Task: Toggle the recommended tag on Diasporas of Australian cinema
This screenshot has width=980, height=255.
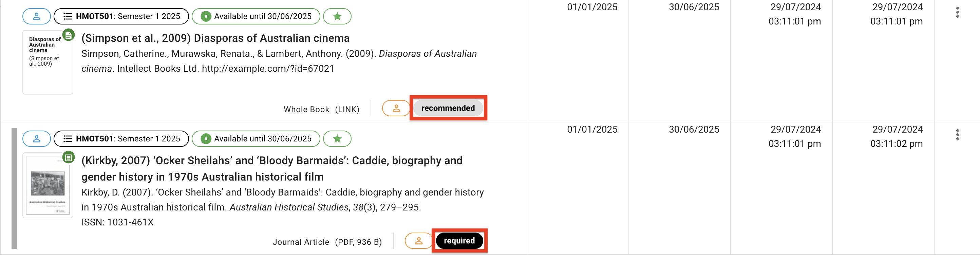Action: point(448,108)
